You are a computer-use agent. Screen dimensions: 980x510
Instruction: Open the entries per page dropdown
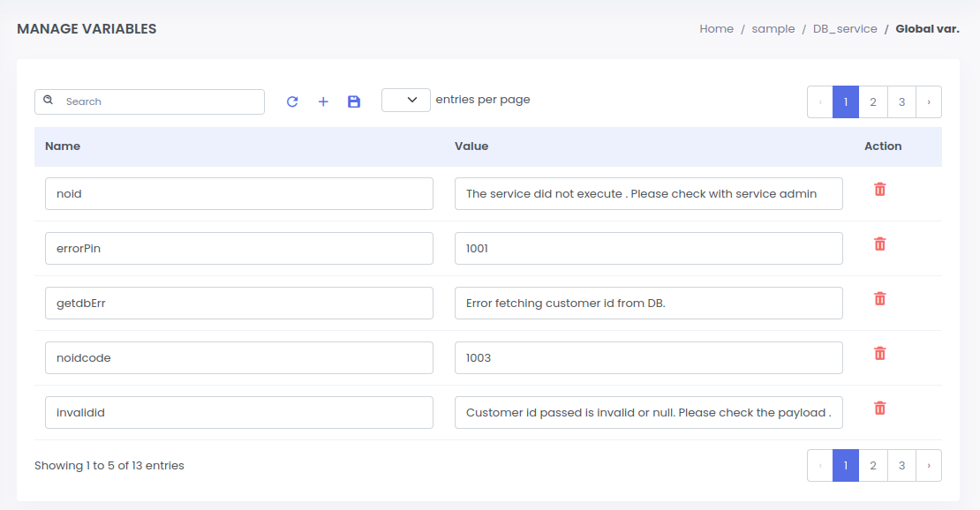point(406,101)
